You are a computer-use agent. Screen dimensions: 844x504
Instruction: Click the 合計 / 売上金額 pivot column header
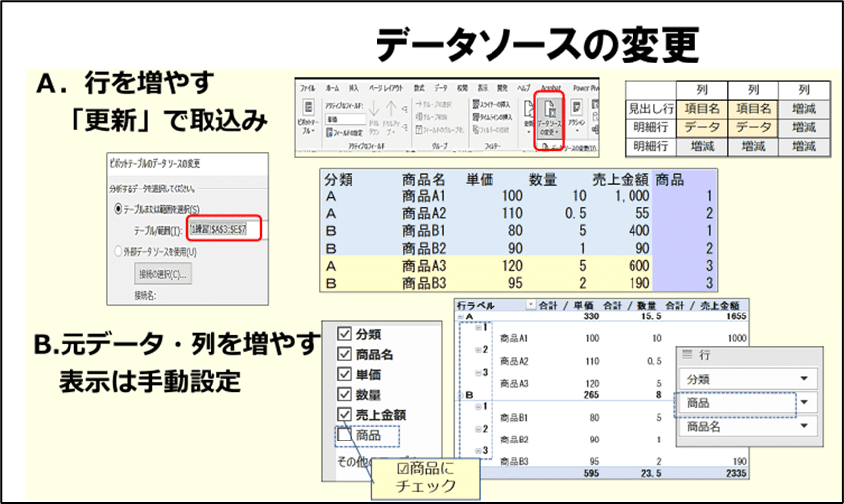pos(702,305)
